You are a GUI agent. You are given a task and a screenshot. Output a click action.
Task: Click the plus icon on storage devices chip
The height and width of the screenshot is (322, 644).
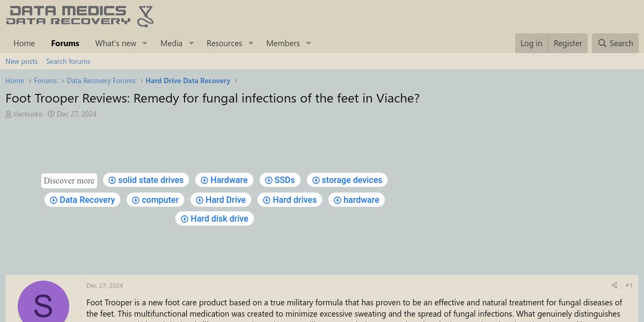[x=316, y=180]
